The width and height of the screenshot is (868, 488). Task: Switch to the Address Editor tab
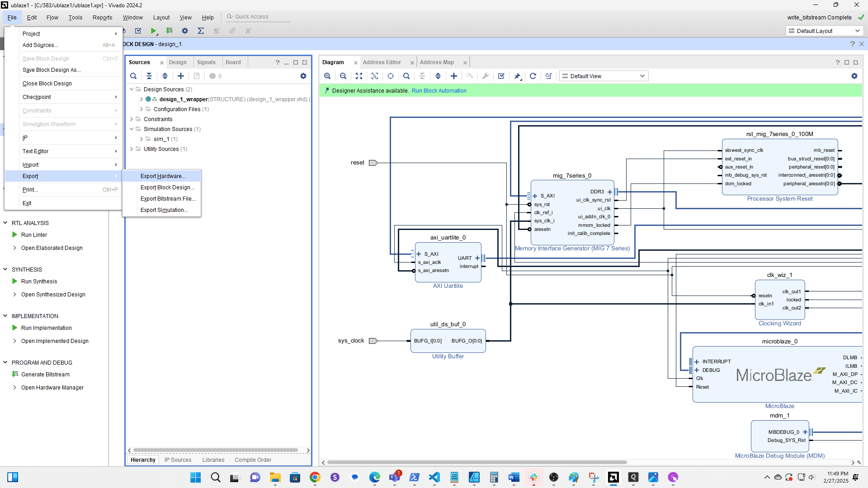[x=382, y=62]
